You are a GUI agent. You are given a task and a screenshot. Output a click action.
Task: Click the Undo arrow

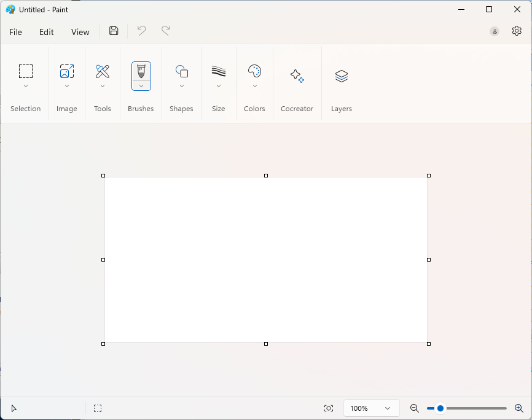(x=141, y=31)
